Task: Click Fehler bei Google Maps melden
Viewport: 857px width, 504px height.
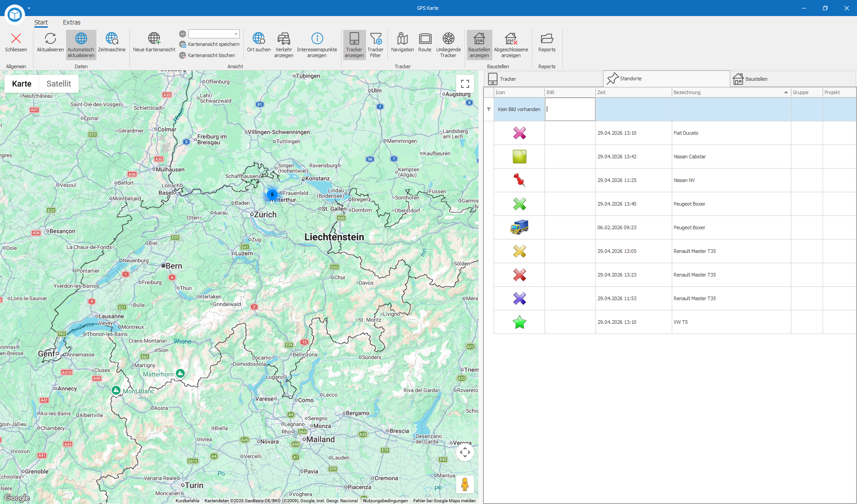Action: 445,500
